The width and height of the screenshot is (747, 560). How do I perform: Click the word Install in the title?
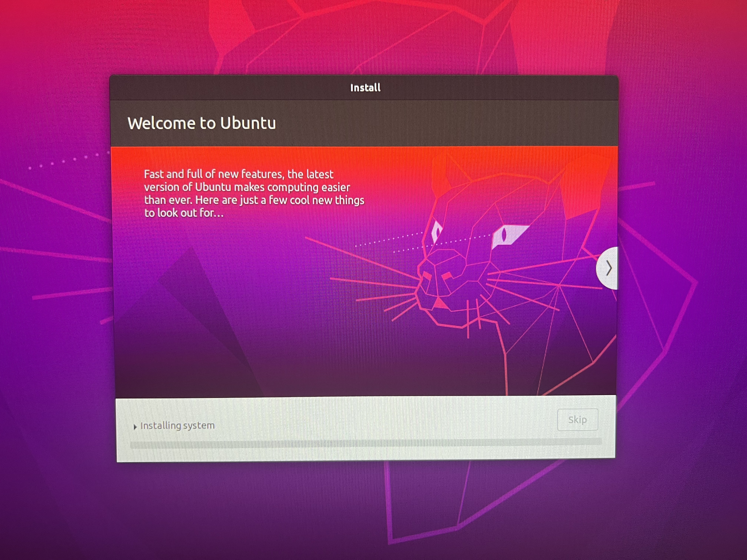point(365,88)
